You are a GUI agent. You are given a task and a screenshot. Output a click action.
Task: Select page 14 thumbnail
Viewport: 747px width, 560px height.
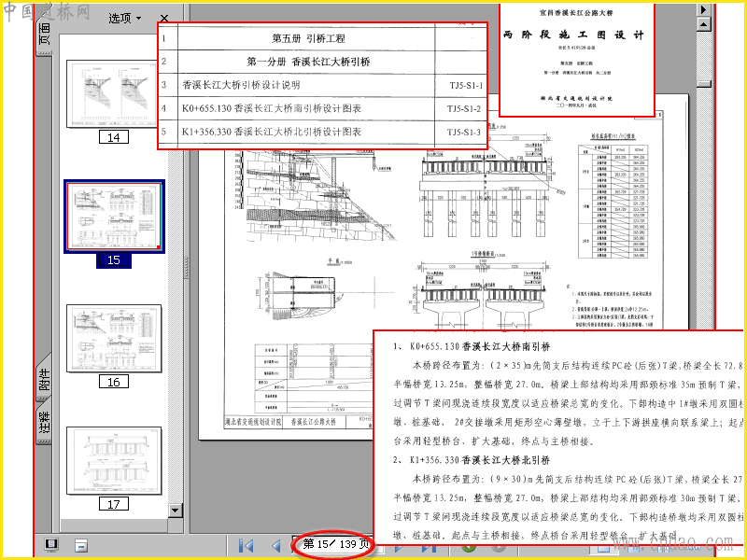[114, 93]
